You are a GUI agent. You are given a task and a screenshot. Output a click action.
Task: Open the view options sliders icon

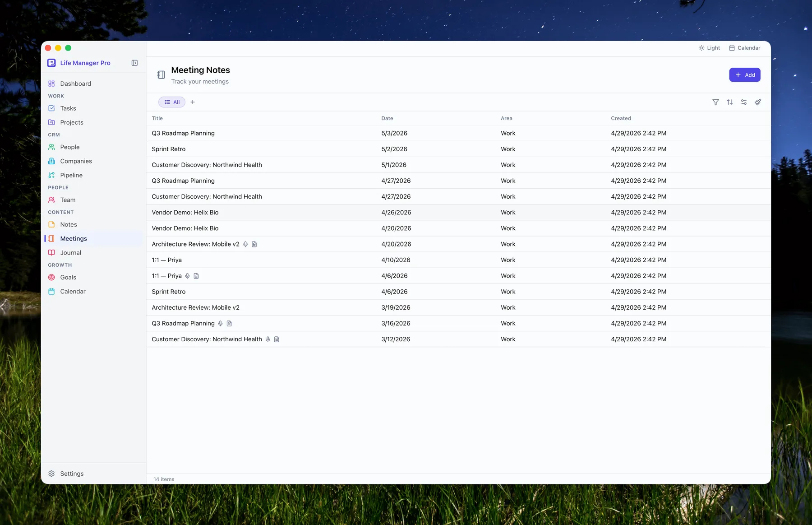(x=744, y=102)
